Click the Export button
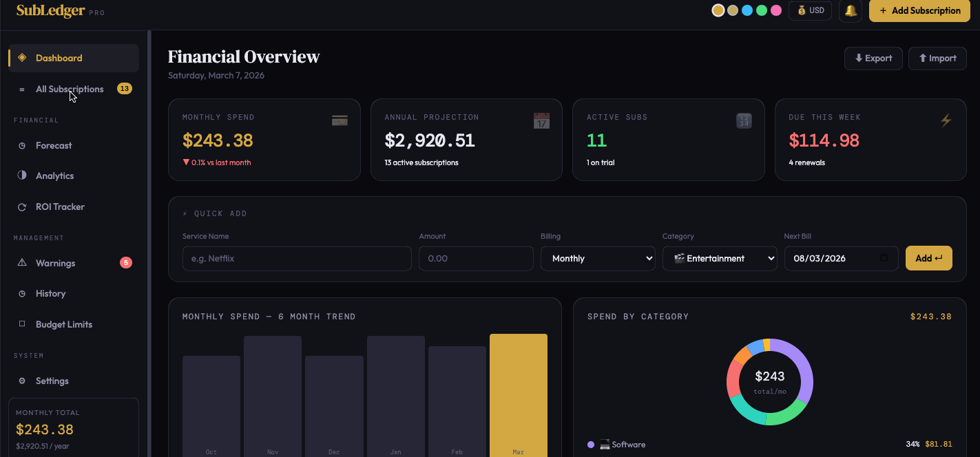The height and width of the screenshot is (457, 980). click(873, 58)
